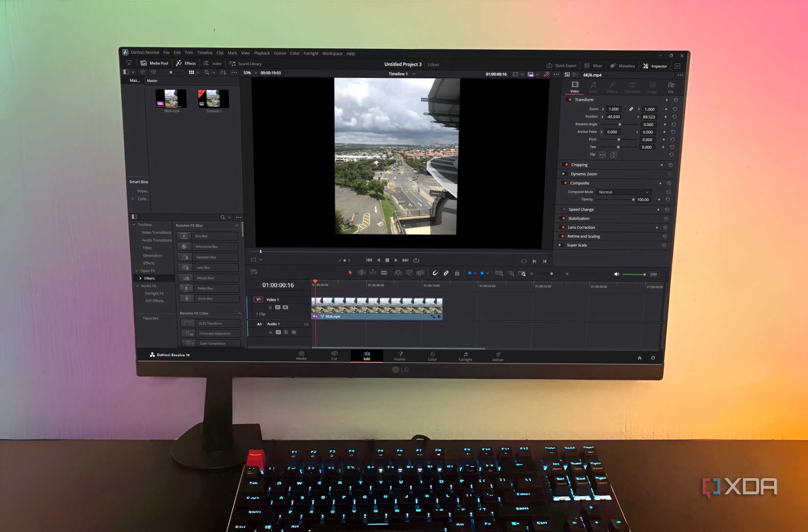Viewport: 808px width, 532px height.
Task: Switch to the Color page tab
Action: [x=432, y=356]
